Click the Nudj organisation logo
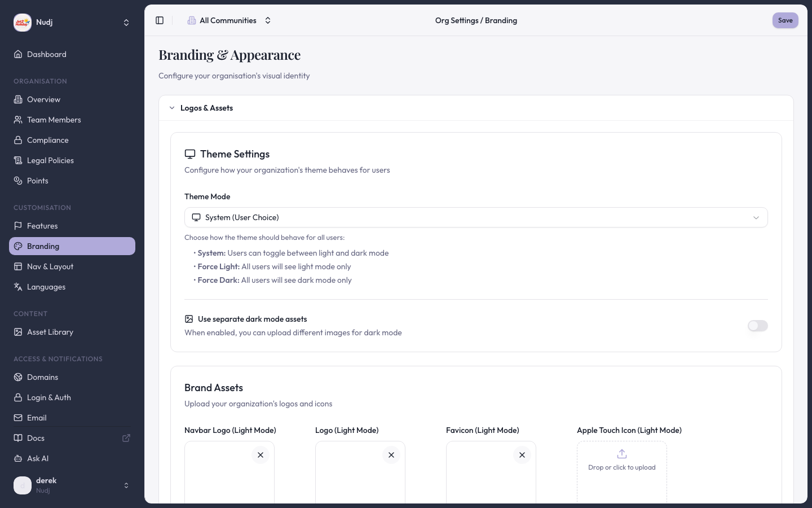The width and height of the screenshot is (812, 508). (x=23, y=23)
